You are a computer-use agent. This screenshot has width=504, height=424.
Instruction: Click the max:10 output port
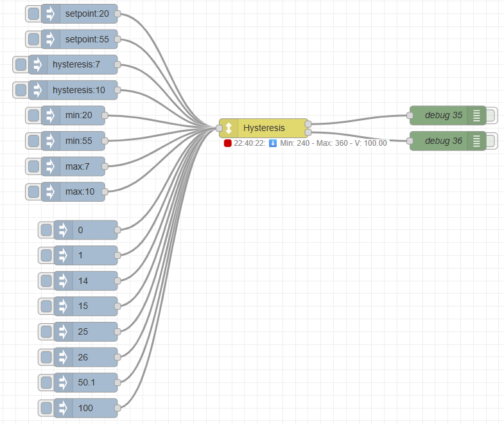[x=105, y=191]
